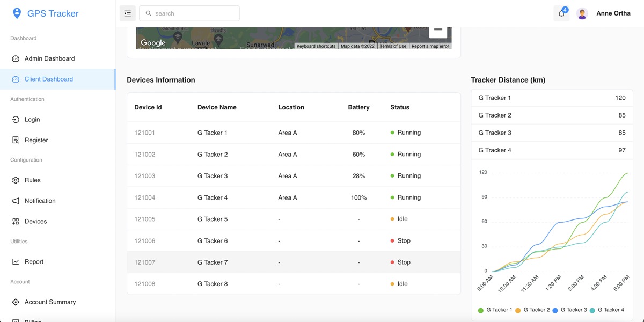This screenshot has width=644, height=322.
Task: Click G Tracker 2 distance row
Action: (x=552, y=115)
